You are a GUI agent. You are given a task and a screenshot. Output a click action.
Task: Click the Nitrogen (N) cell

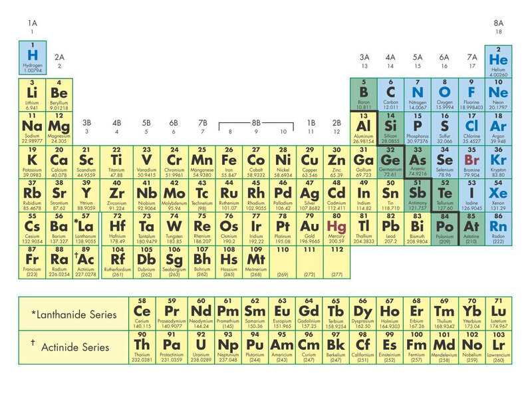click(418, 94)
